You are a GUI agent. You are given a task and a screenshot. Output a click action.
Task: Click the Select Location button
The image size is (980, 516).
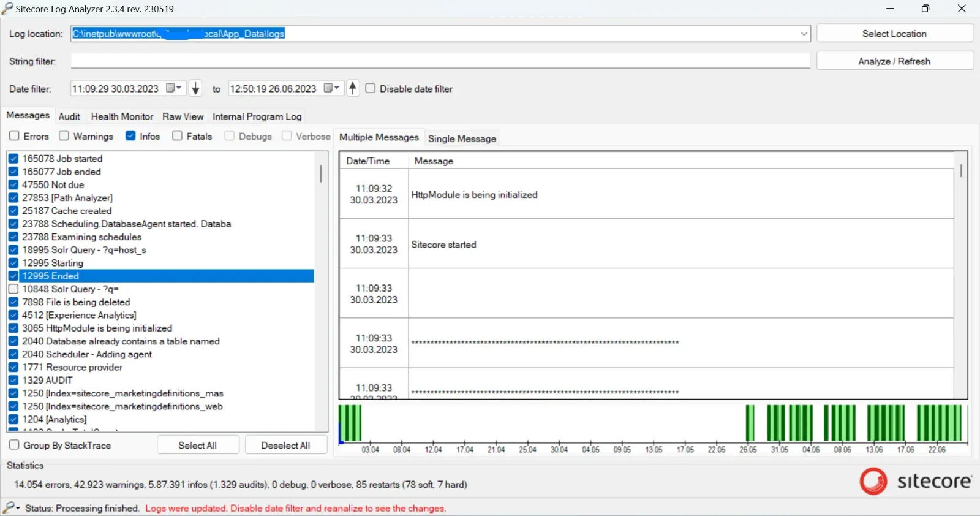(894, 34)
